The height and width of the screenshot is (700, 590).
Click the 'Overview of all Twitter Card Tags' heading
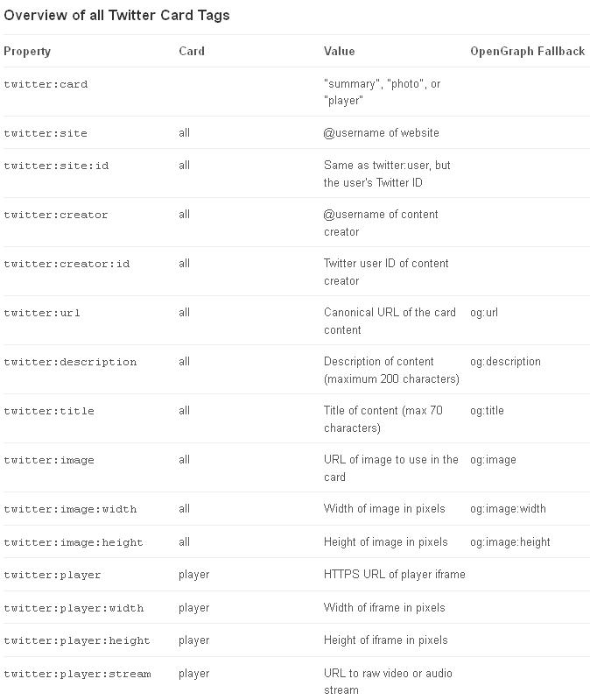click(116, 15)
